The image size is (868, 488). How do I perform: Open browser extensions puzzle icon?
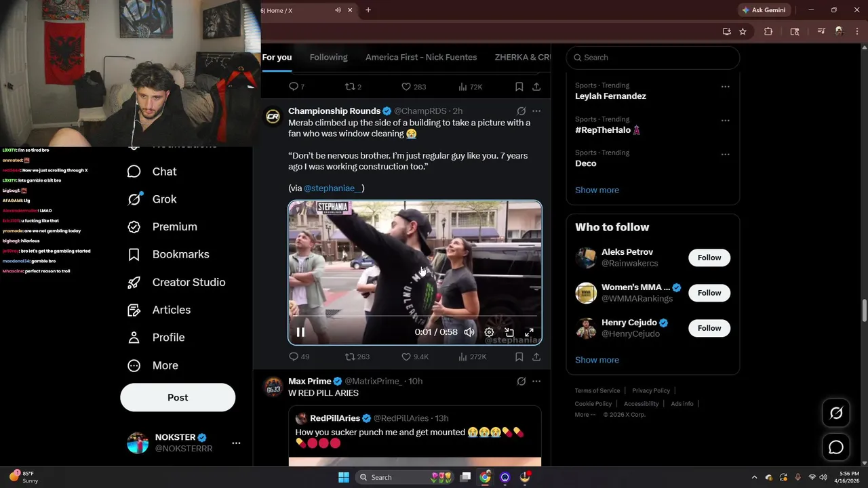click(768, 31)
